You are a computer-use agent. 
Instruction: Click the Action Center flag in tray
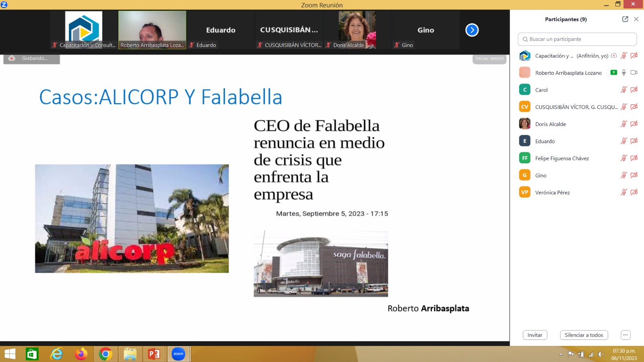(x=571, y=354)
